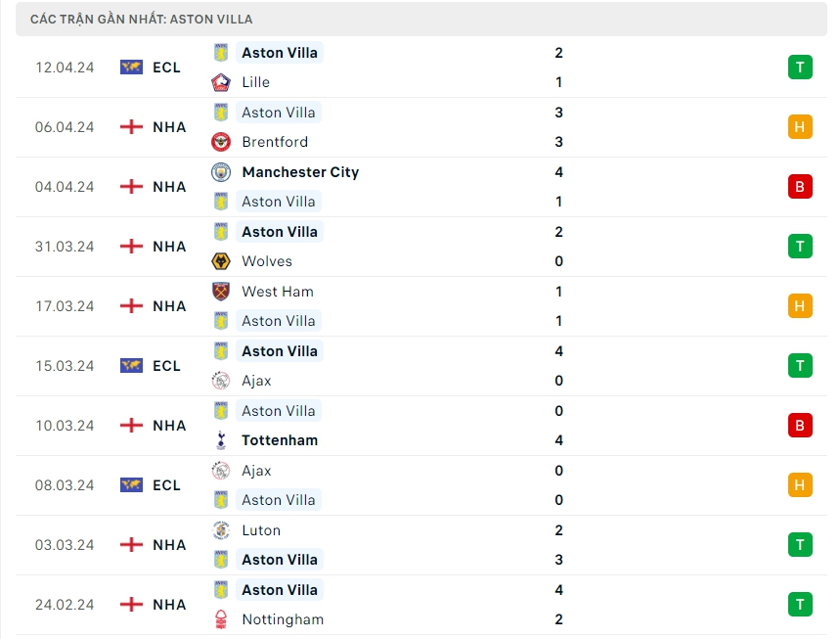Click the red B badge for Manchester City match

(x=800, y=187)
